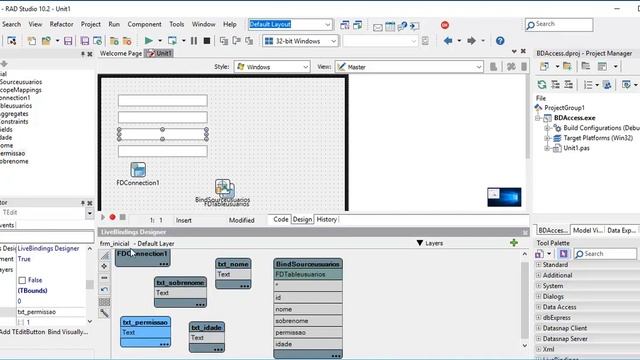Open the help icon in the toolbar
This screenshot has height=360, width=640.
500,41
